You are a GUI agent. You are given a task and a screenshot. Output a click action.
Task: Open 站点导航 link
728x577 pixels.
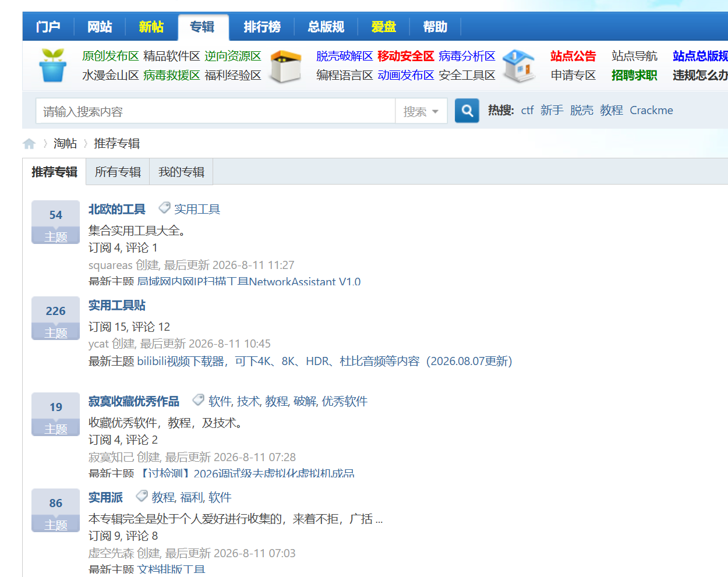[635, 56]
